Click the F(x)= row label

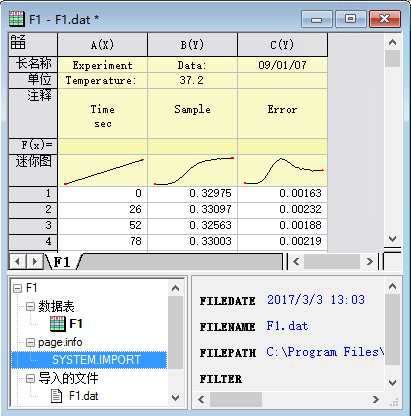pos(33,146)
